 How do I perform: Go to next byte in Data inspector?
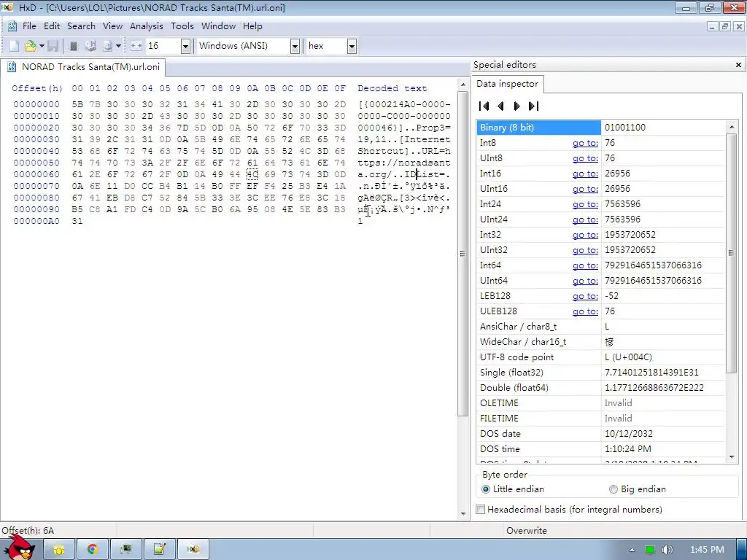click(517, 106)
